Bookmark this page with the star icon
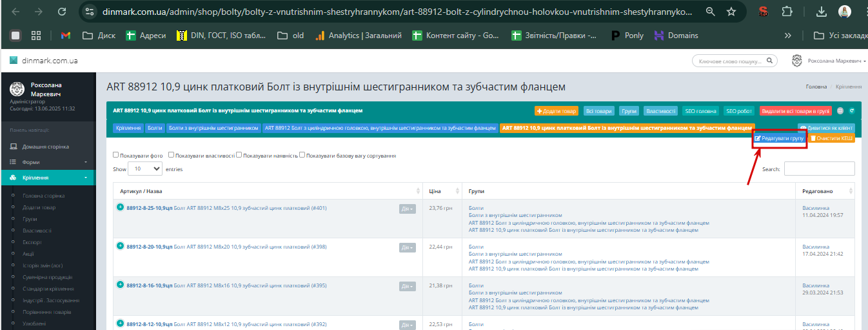The image size is (868, 330). pos(731,12)
